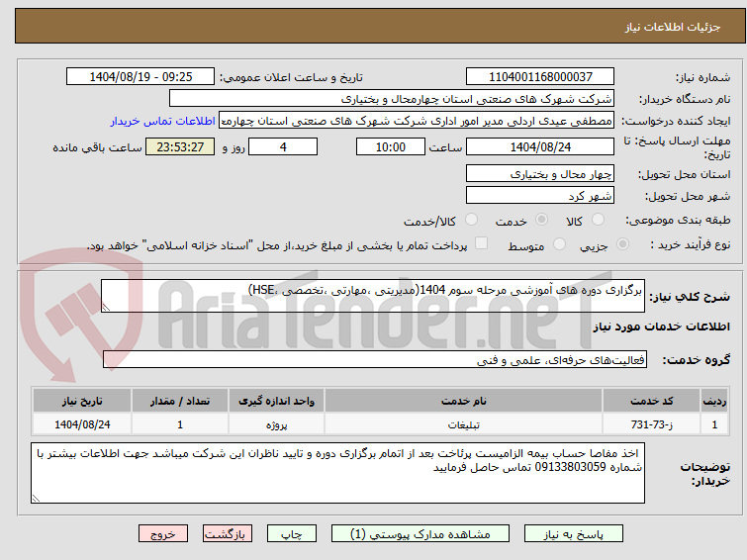Click the resize handle of description textarea
This screenshot has height=560, width=747.
click(x=106, y=308)
